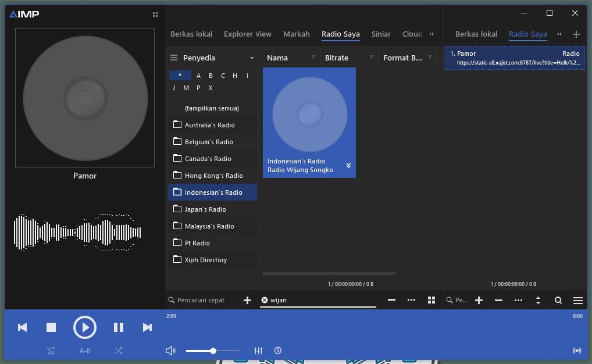Remove station with library minus icon
Viewport: 592px width, 364px height.
point(391,300)
